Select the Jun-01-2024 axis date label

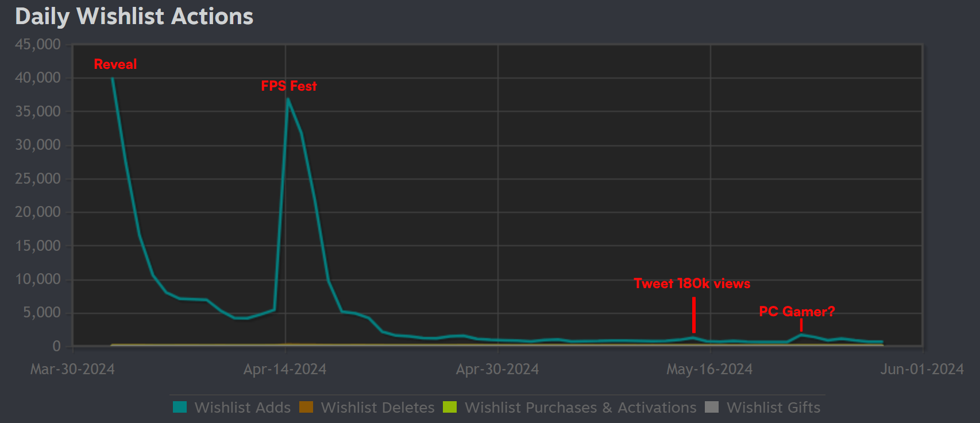tap(922, 369)
